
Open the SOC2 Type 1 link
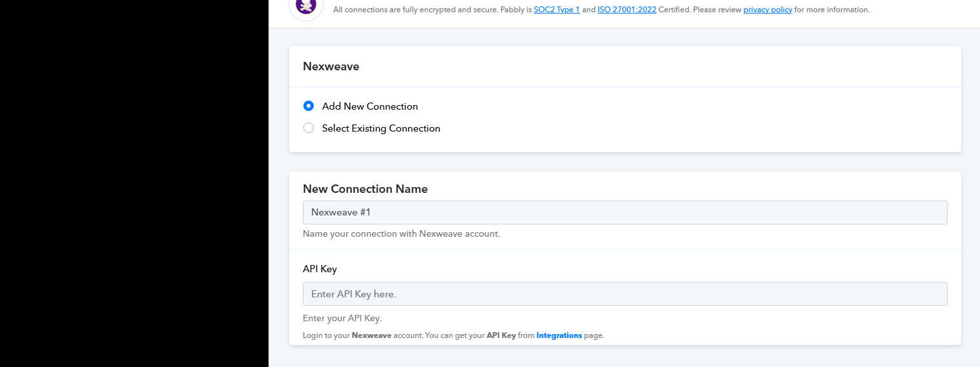coord(556,10)
